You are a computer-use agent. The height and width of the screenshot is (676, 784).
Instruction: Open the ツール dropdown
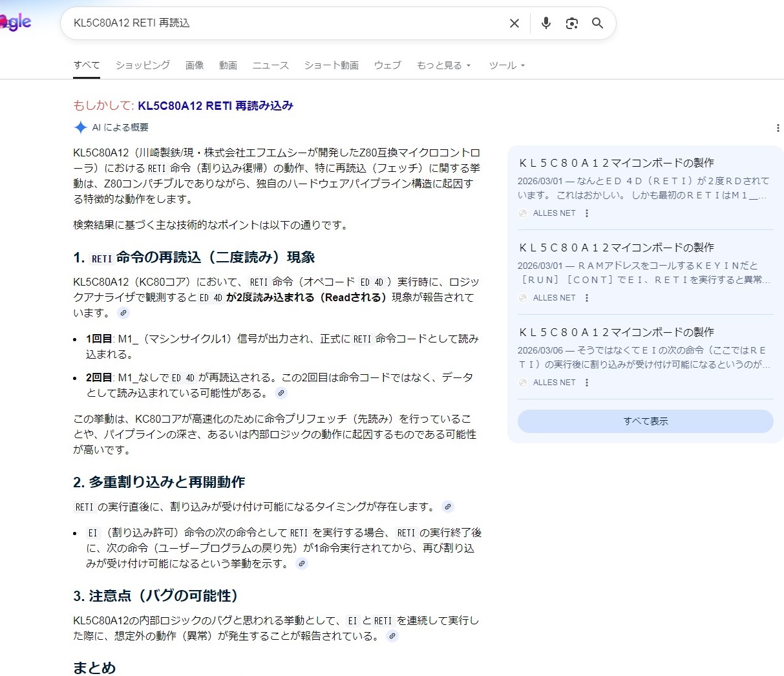click(x=507, y=65)
